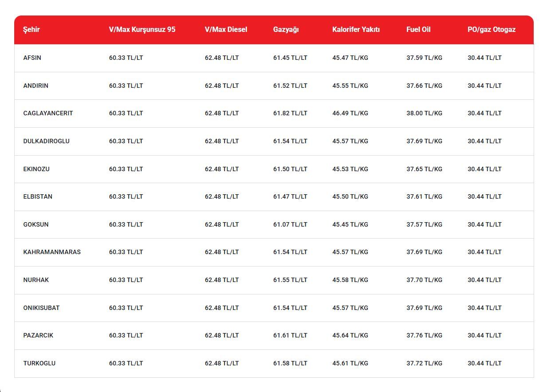
Task: Click CAGLAYANCERIT's 61.82 TL/LT Gazyağı price
Action: coord(290,113)
